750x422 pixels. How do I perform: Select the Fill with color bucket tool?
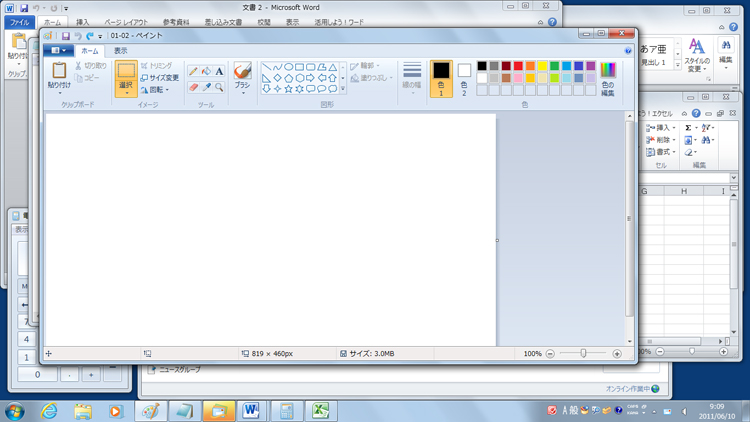[x=206, y=71]
